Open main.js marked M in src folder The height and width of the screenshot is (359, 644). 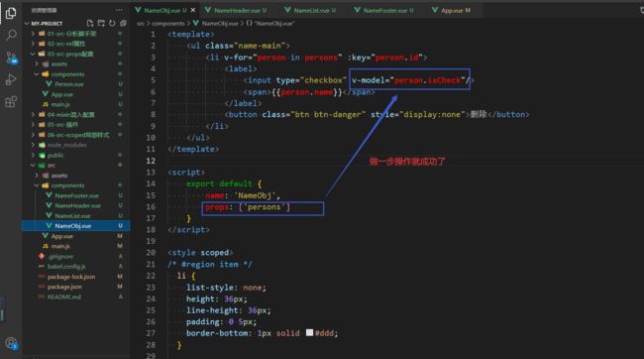click(60, 246)
